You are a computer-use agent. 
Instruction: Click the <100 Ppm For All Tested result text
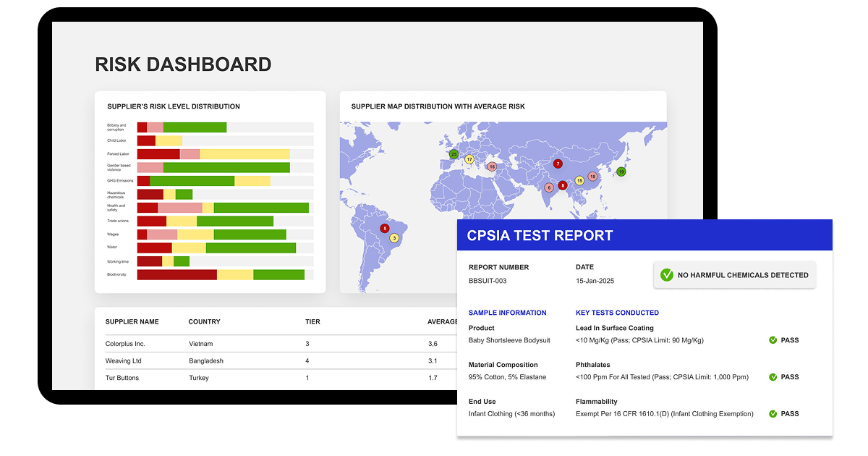(x=662, y=377)
